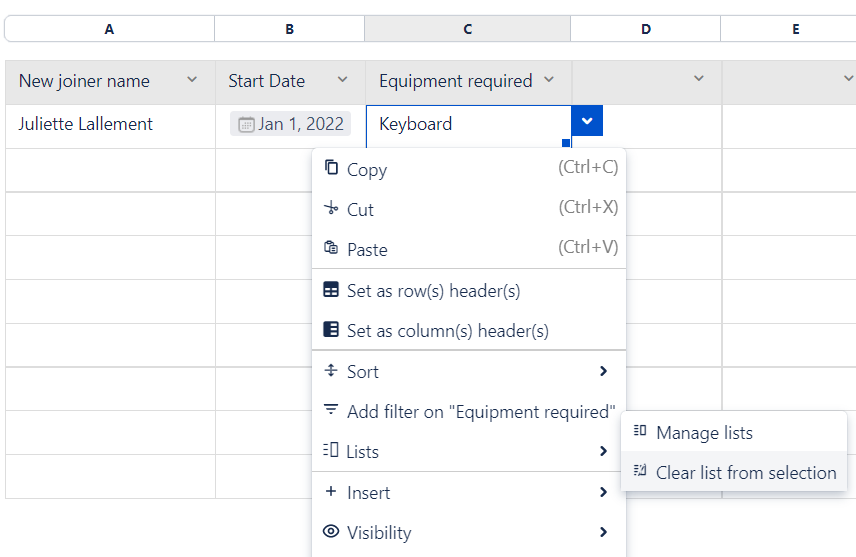Open the New joiner name column dropdown
Image resolution: width=856 pixels, height=557 pixels.
coord(192,80)
